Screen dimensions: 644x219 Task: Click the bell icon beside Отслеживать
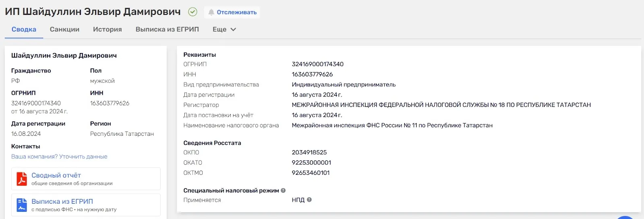coord(211,12)
